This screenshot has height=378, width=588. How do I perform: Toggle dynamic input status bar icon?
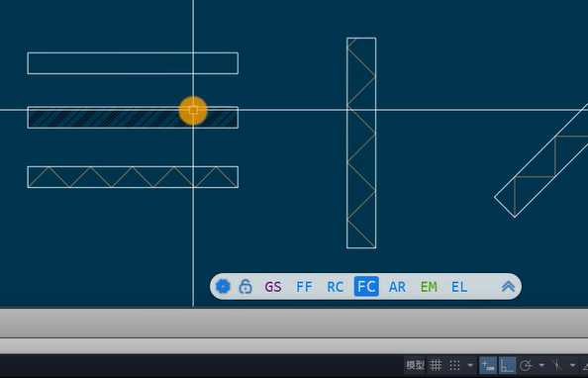click(488, 365)
